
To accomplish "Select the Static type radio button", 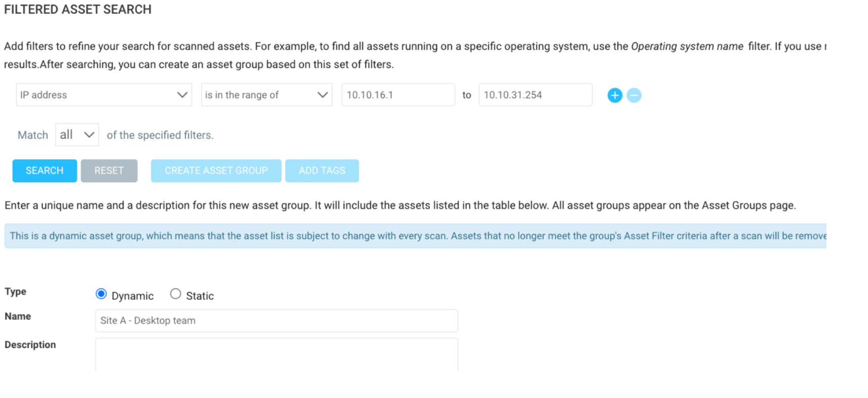I will click(x=175, y=294).
